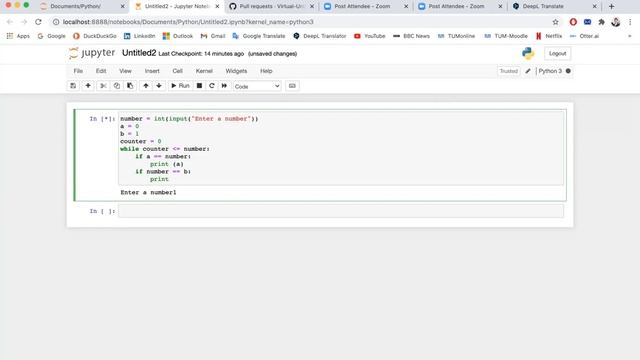
Task: Open the Opera extension icon
Action: pyautogui.click(x=573, y=22)
